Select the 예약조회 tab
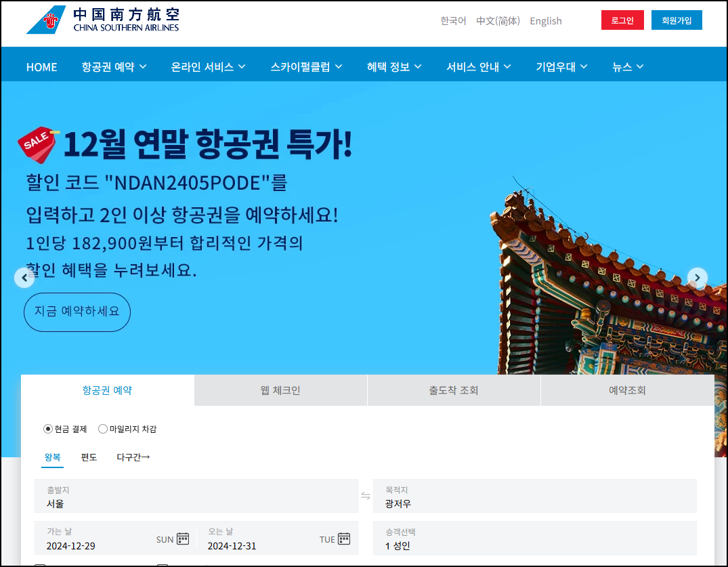The height and width of the screenshot is (567, 728). [x=627, y=390]
